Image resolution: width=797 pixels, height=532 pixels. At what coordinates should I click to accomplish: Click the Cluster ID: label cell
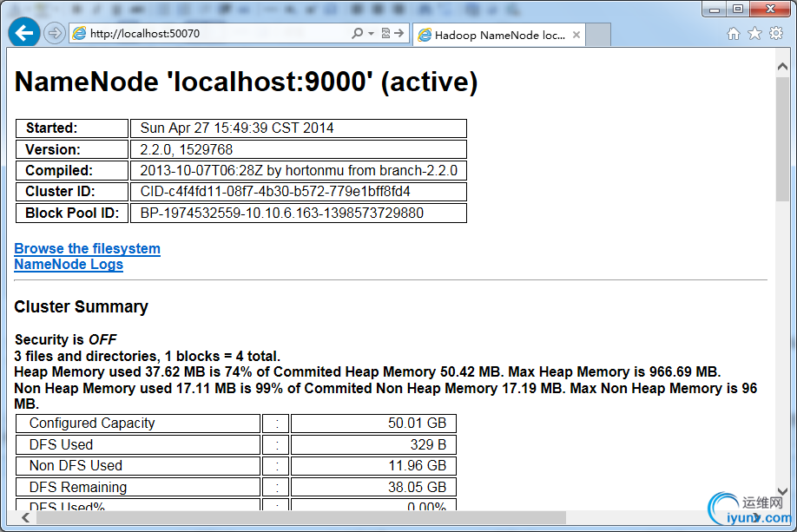[x=72, y=192]
